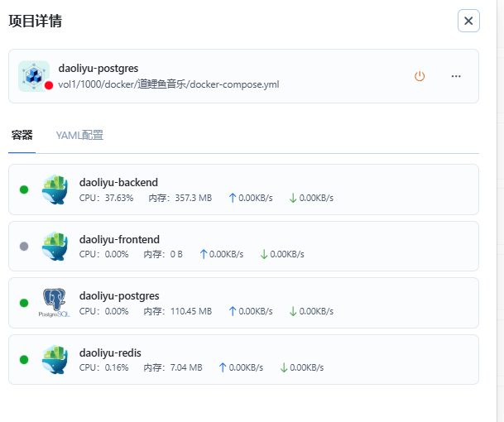Image resolution: width=504 pixels, height=422 pixels.
Task: Click the orange power button for daoliyu-postgres project
Action: 420,76
